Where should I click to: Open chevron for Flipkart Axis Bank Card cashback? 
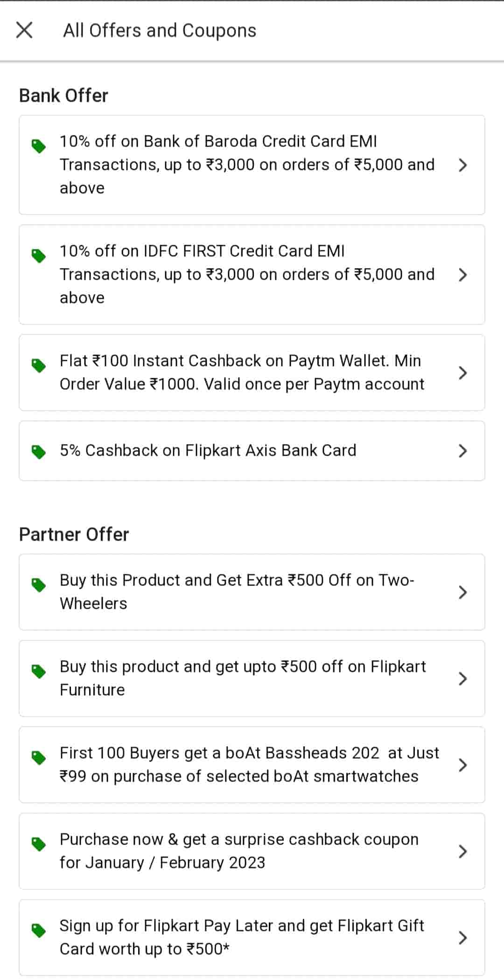tap(462, 451)
